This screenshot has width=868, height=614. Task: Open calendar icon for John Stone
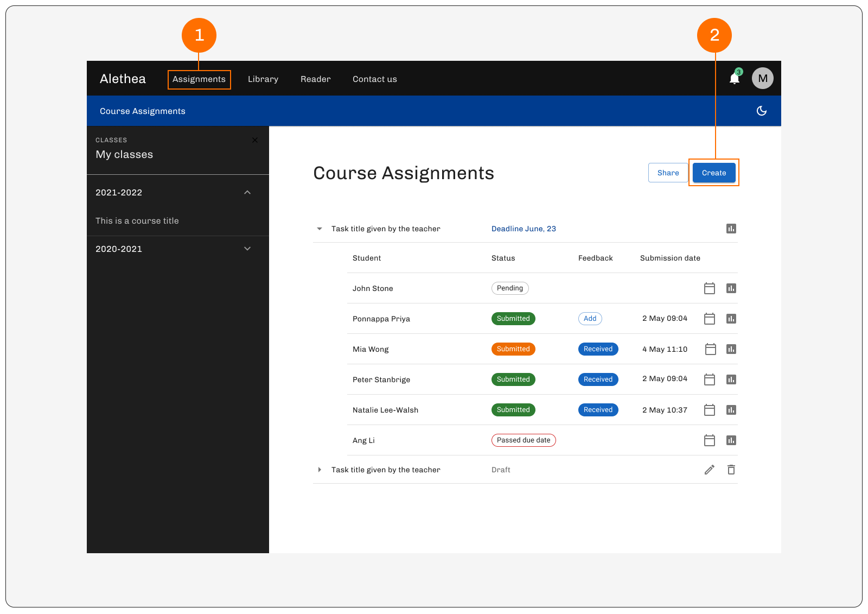tap(710, 288)
